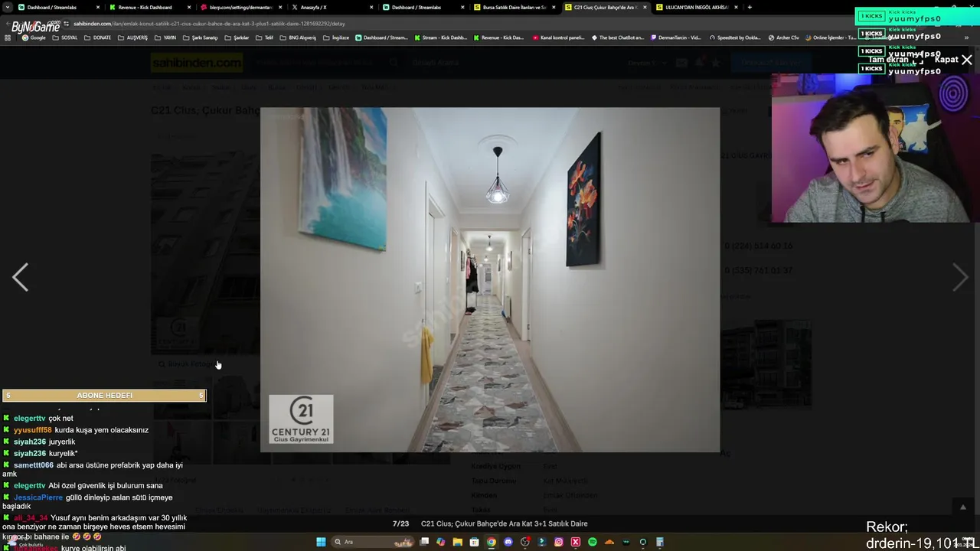980x551 pixels.
Task: Click the photo caption C21 Cius Satılık Daire
Action: click(x=505, y=523)
